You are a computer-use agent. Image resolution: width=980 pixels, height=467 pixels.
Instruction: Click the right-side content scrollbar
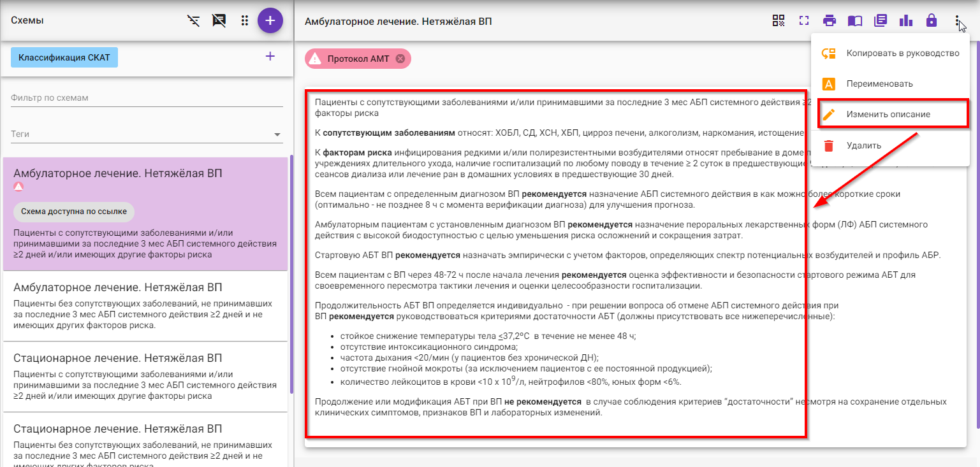(977, 236)
